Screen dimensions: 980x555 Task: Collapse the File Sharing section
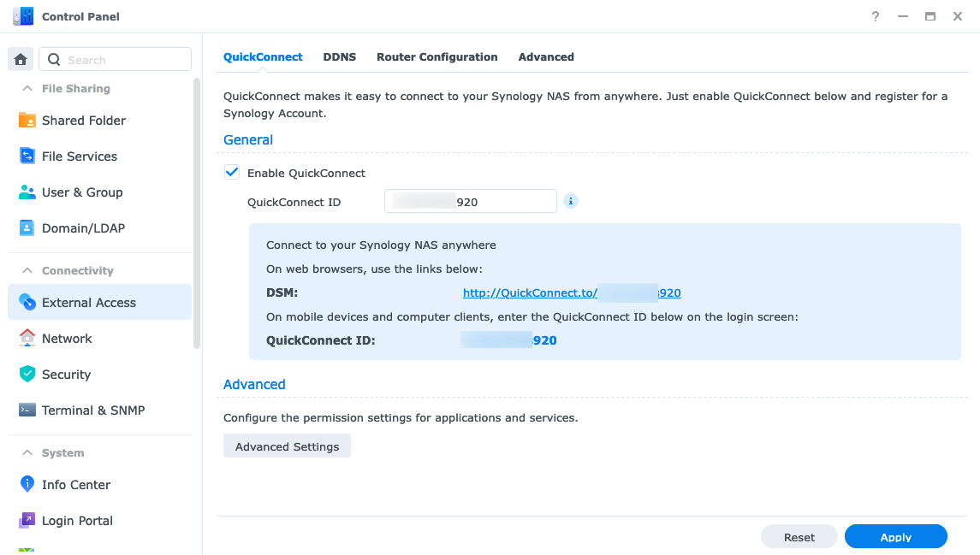point(27,89)
